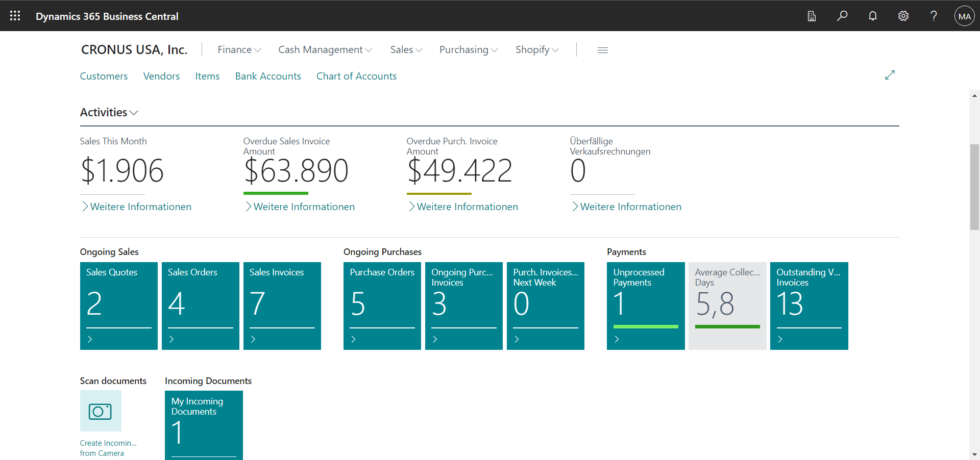Open the Purchase Orders tile count 5
The width and height of the screenshot is (980, 460).
tap(358, 303)
